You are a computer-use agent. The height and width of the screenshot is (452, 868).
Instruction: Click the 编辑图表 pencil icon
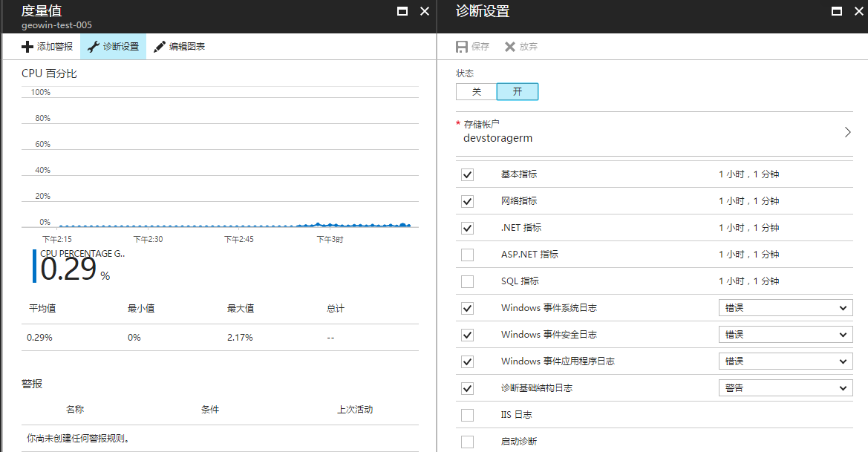point(160,47)
